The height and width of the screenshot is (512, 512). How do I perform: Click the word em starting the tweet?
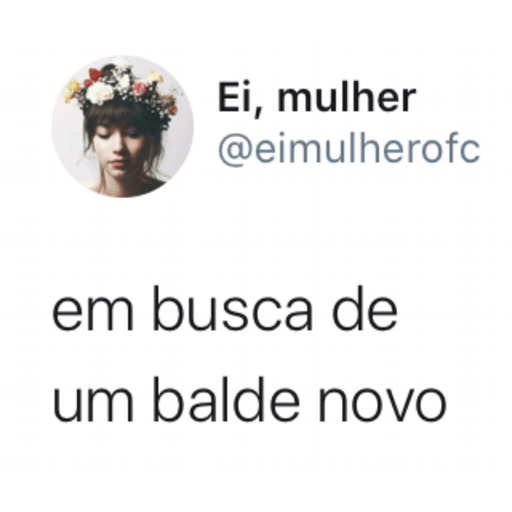[93, 315]
